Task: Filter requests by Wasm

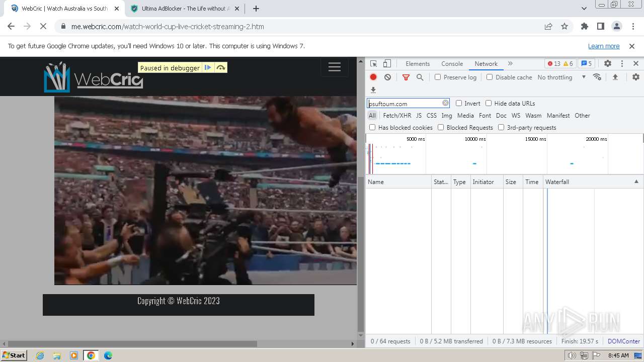Action: (x=533, y=115)
